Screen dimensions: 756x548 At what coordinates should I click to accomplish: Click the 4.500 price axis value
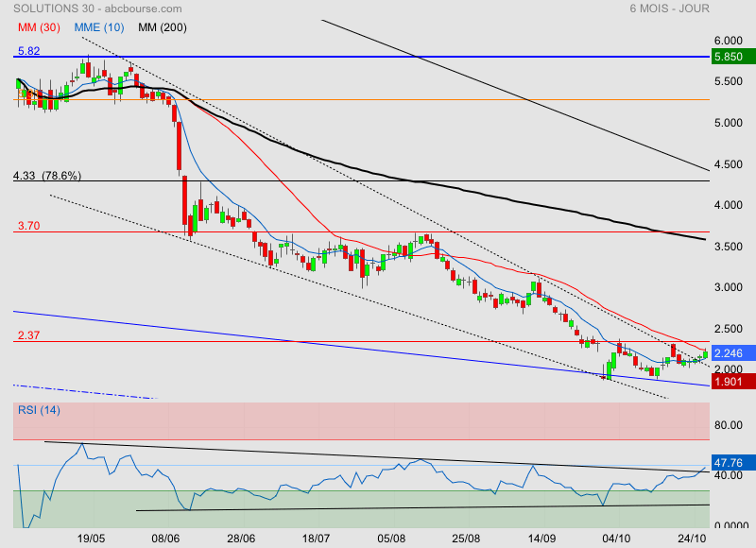coord(728,164)
